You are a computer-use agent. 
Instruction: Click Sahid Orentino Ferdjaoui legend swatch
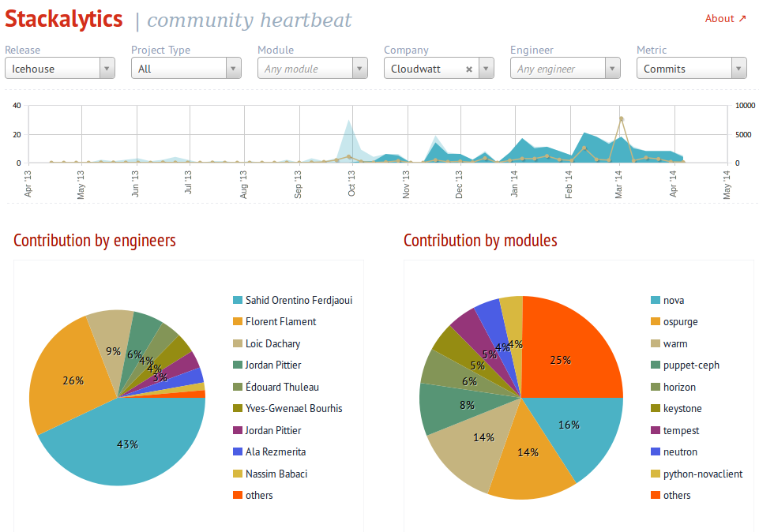coord(237,301)
